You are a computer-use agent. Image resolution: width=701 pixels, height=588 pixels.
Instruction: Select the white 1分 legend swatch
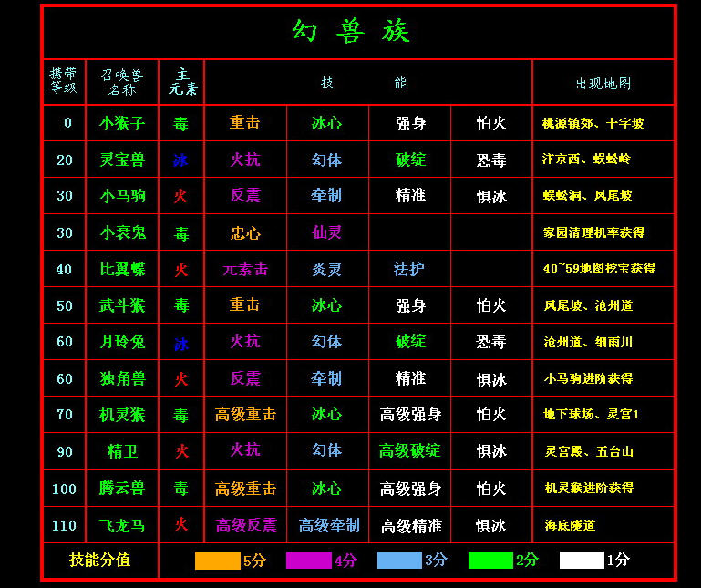tap(582, 561)
